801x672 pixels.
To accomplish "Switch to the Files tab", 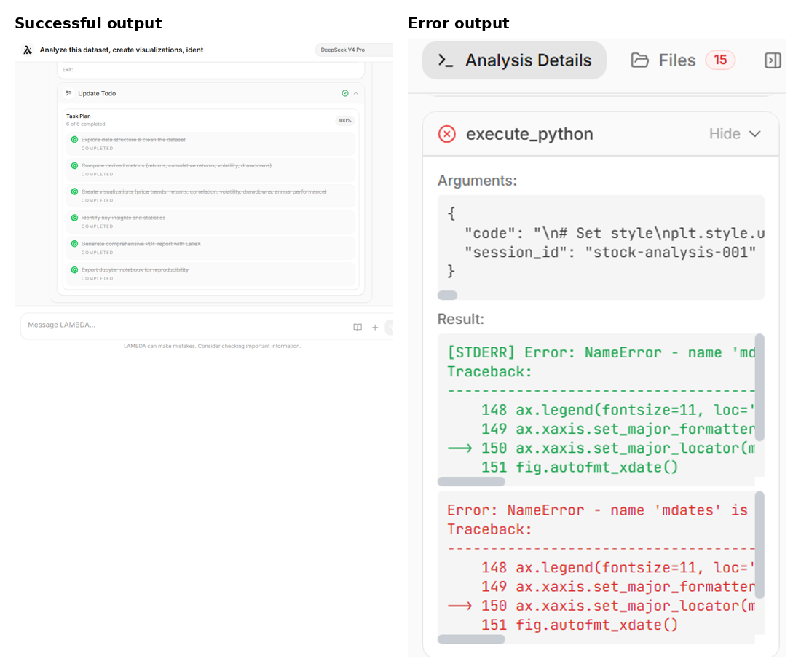I will click(x=682, y=60).
